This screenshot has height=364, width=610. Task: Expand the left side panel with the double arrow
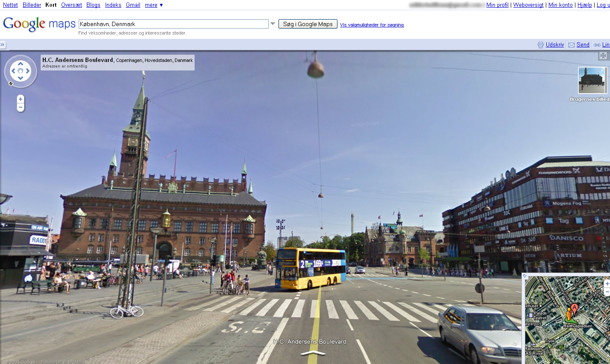3,45
